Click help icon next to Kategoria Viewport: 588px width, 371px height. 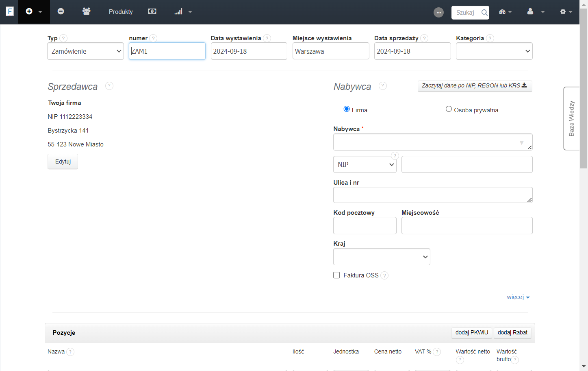tap(490, 38)
